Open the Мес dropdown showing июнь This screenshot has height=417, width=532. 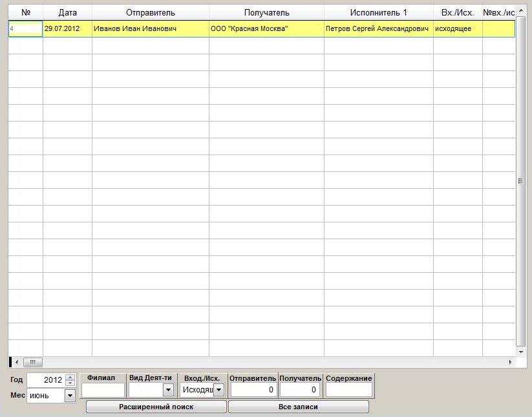[70, 396]
